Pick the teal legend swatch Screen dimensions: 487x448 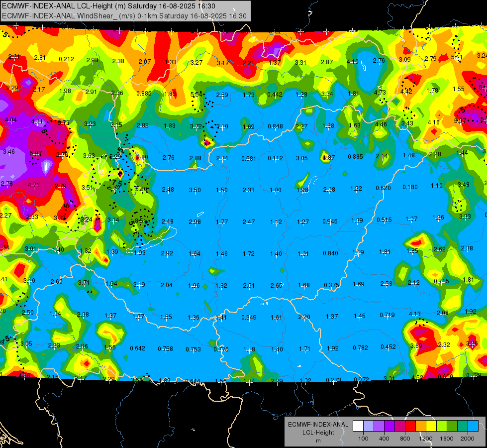463,426
